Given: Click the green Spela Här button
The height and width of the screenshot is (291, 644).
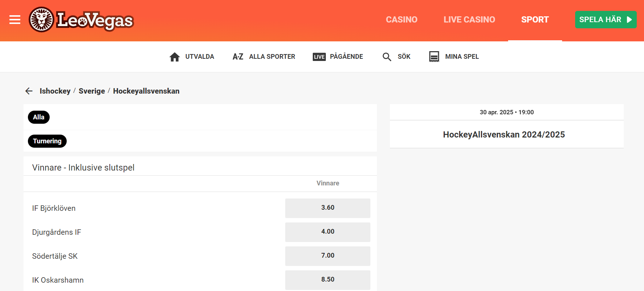Looking at the screenshot, I should pos(606,20).
